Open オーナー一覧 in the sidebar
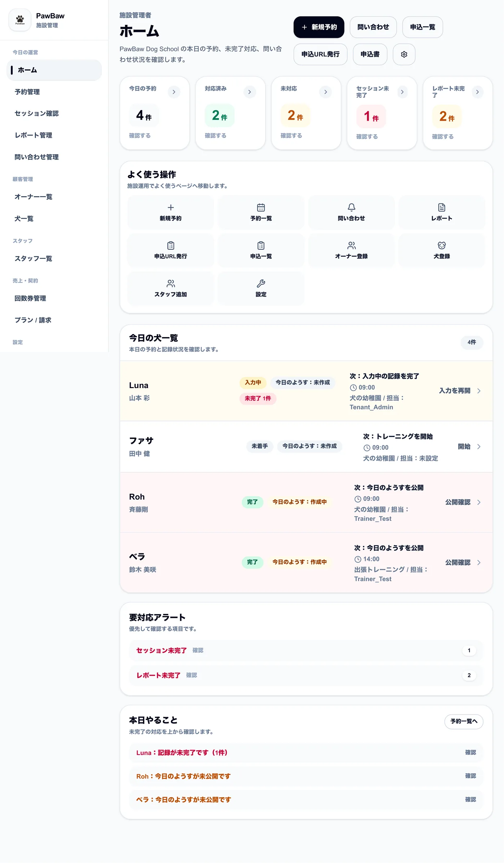The height and width of the screenshot is (863, 504). pos(54,197)
